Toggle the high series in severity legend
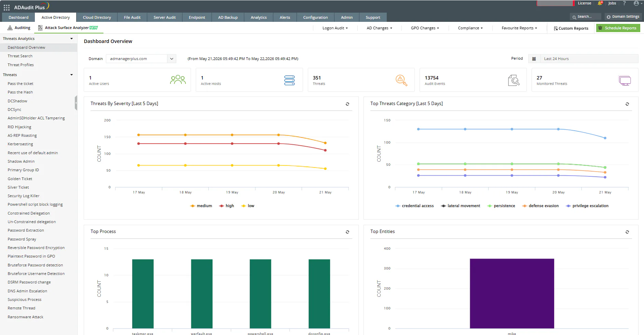Image resolution: width=644 pixels, height=335 pixels. [x=227, y=206]
